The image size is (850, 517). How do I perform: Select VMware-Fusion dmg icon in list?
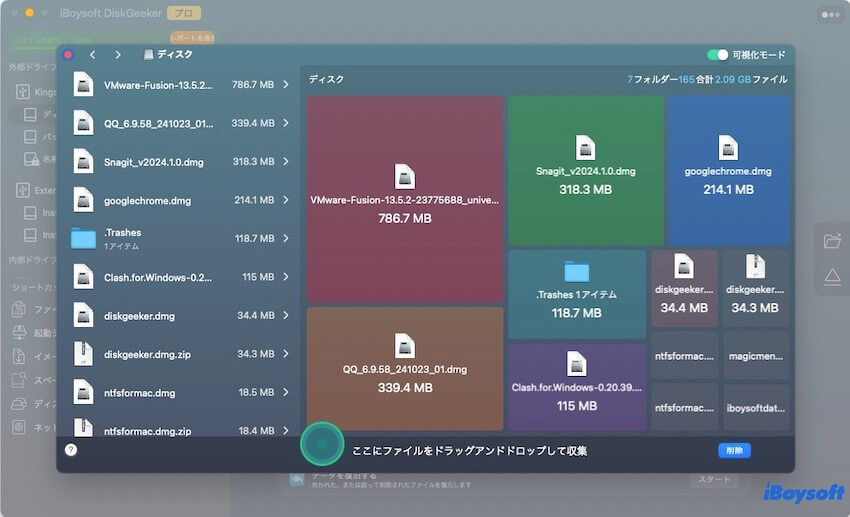(x=83, y=85)
